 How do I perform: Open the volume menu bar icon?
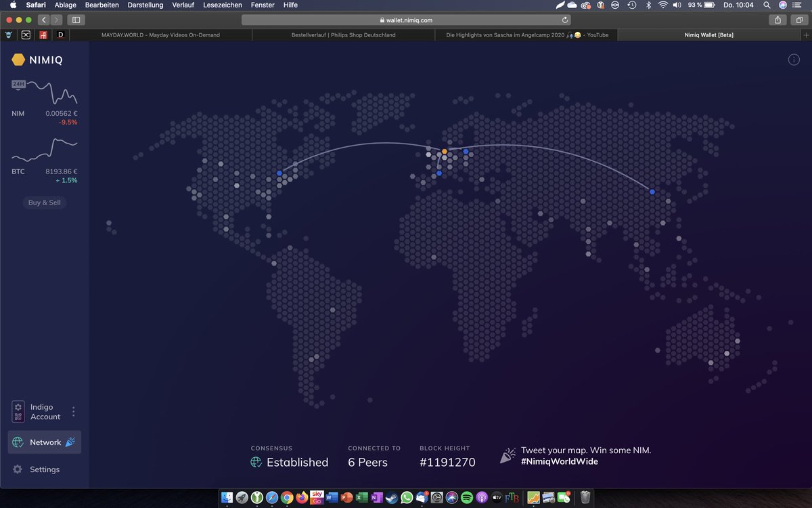coord(677,5)
